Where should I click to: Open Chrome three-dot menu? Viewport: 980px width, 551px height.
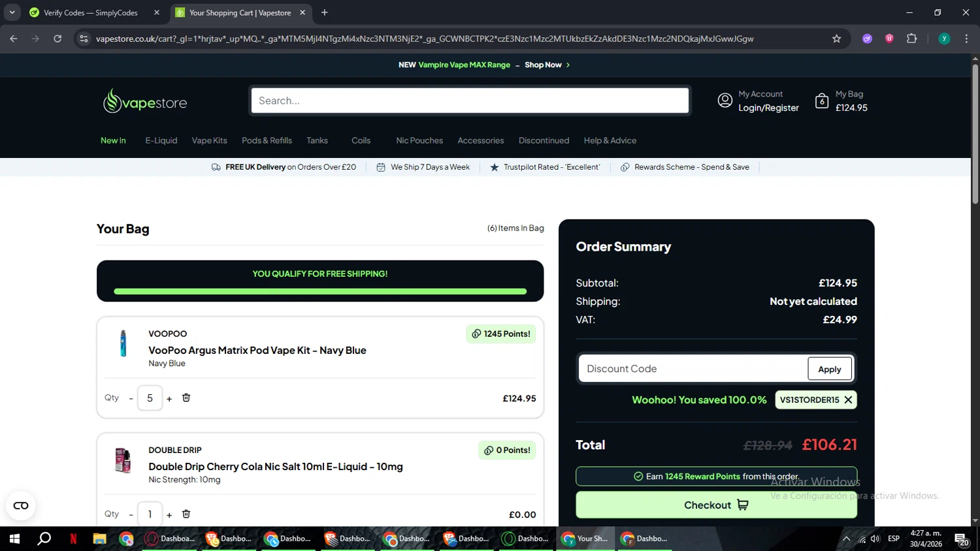[966, 39]
